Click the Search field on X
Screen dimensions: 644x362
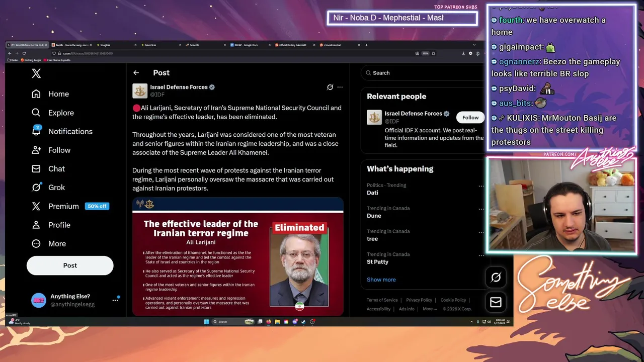(423, 73)
